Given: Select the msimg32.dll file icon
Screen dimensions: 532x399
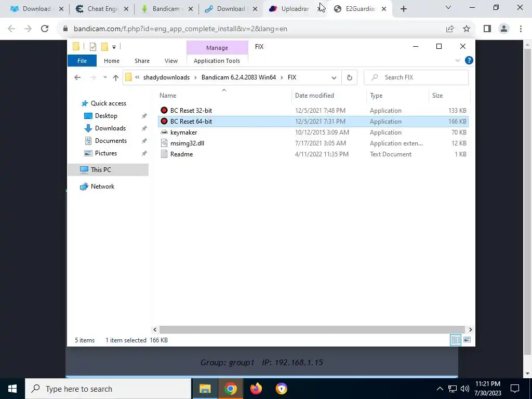Looking at the screenshot, I should click(x=164, y=143).
